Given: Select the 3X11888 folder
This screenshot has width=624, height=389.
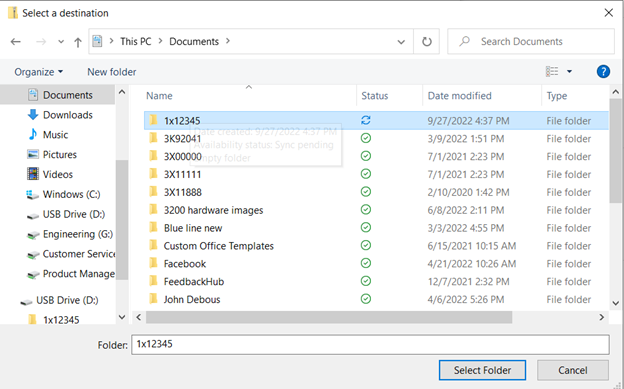Looking at the screenshot, I should click(183, 192).
